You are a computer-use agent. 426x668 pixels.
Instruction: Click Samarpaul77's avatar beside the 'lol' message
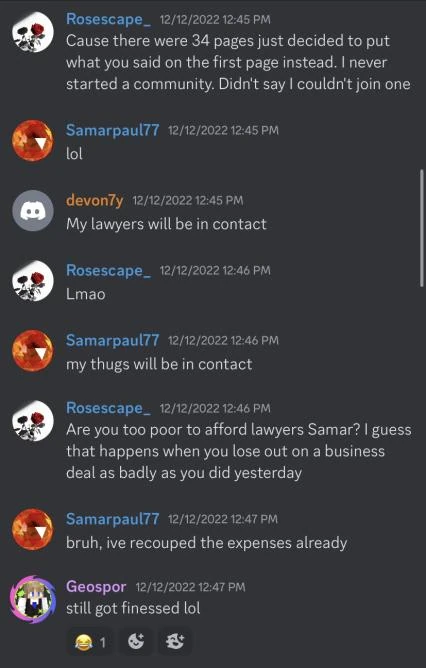coord(33,140)
